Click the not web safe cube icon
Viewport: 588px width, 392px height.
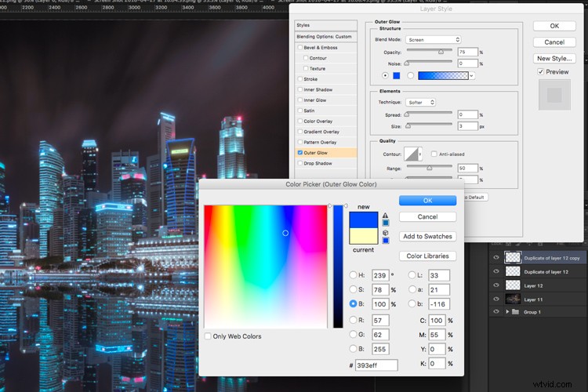[x=385, y=233]
